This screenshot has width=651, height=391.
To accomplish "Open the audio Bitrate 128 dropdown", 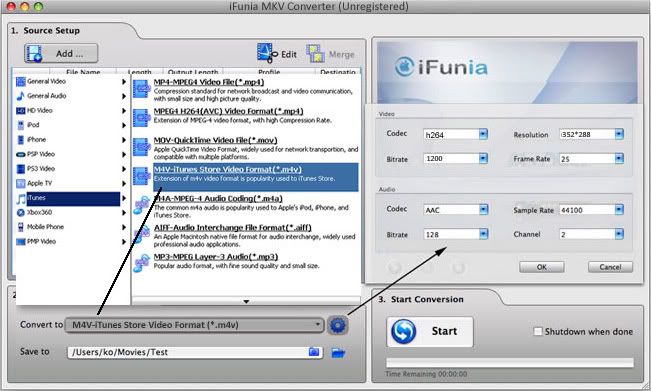I will [x=483, y=234].
